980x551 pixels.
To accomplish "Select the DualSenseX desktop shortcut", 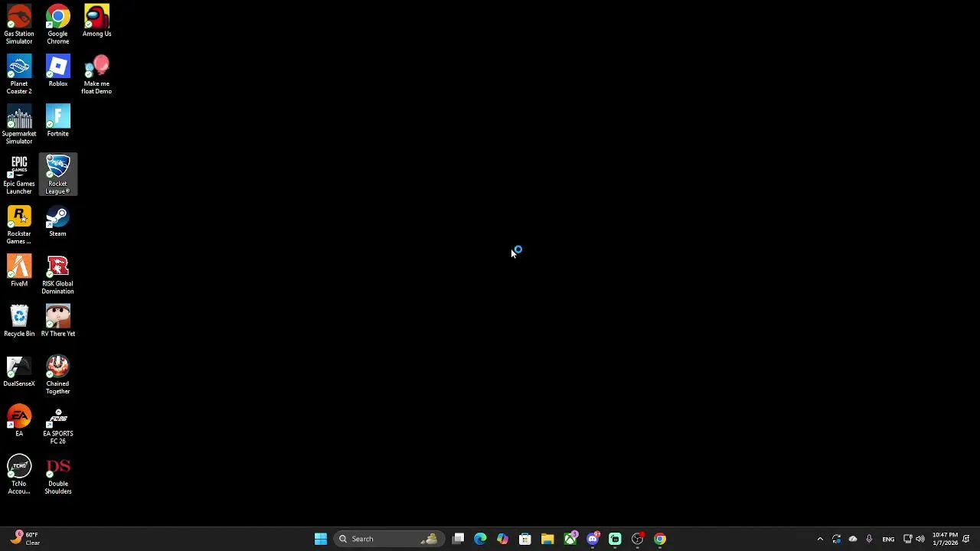I will pos(19,371).
